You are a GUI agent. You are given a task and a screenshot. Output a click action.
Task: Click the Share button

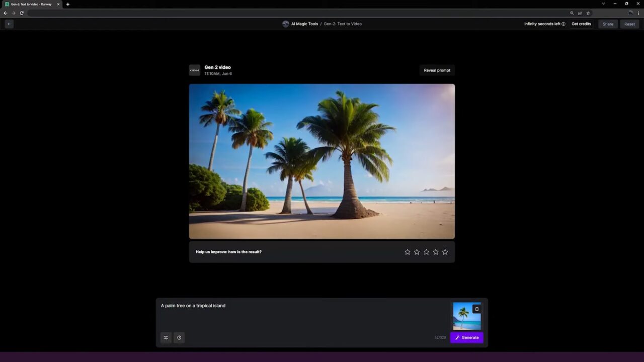pos(608,24)
